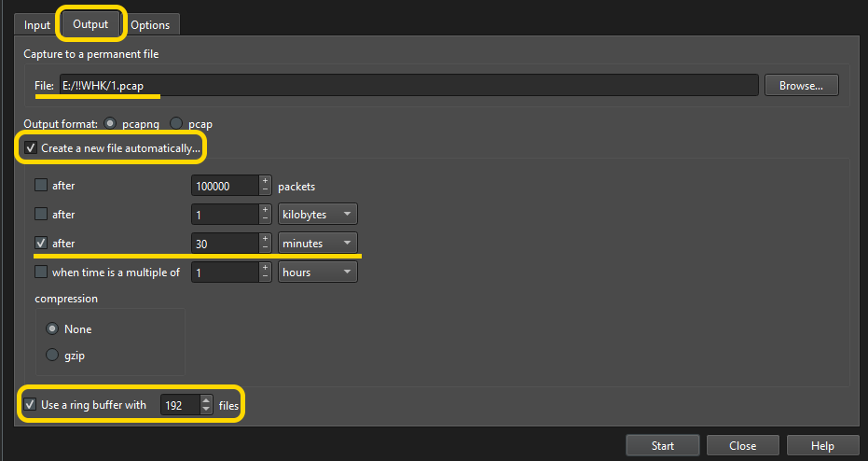Increase the 30 minutes value with plus
This screenshot has height=461, width=868.
click(265, 238)
